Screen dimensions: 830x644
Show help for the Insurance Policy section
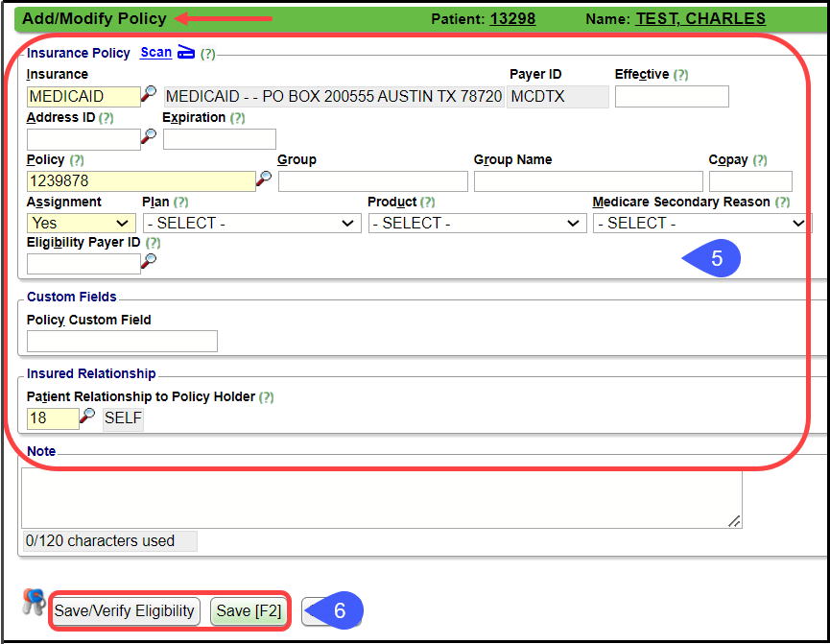[x=208, y=54]
